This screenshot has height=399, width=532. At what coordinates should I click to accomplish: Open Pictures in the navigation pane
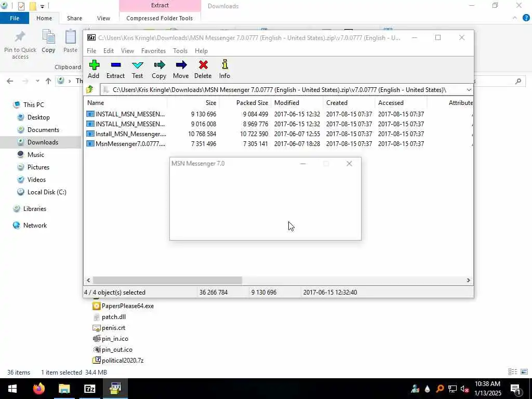(38, 167)
